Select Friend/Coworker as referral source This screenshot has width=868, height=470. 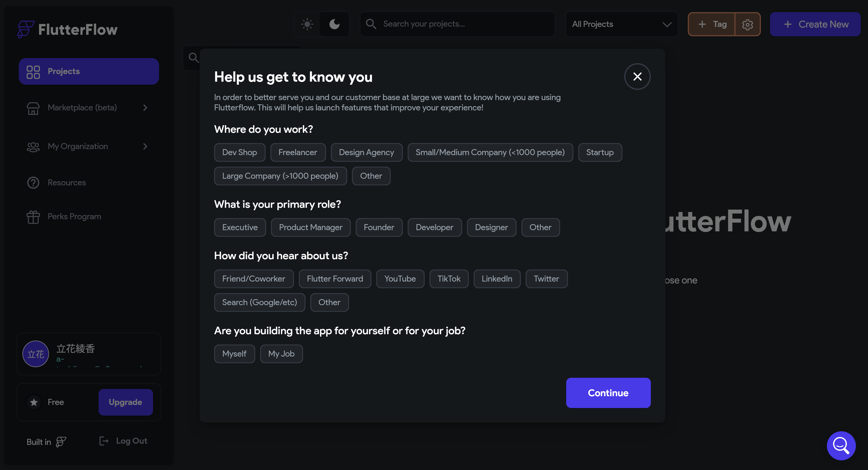pos(254,279)
